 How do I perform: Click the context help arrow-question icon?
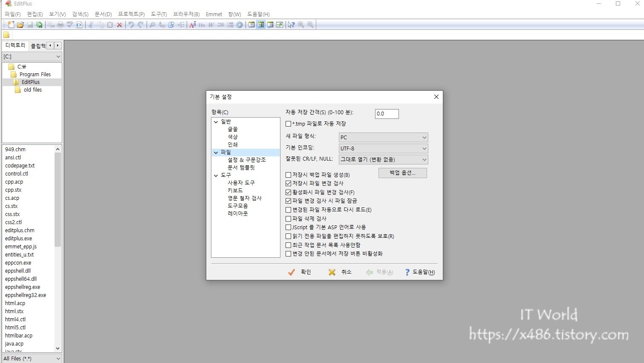pyautogui.click(x=292, y=25)
